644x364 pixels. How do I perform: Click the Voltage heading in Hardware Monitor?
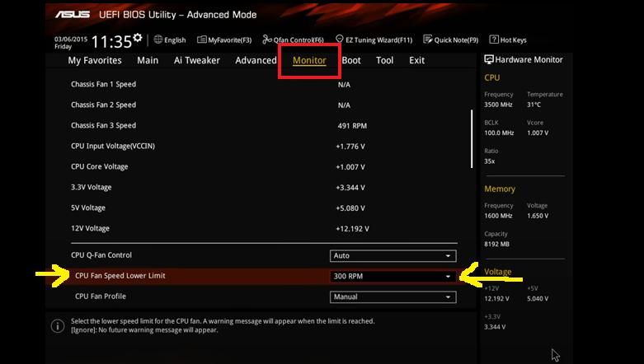[x=498, y=272]
